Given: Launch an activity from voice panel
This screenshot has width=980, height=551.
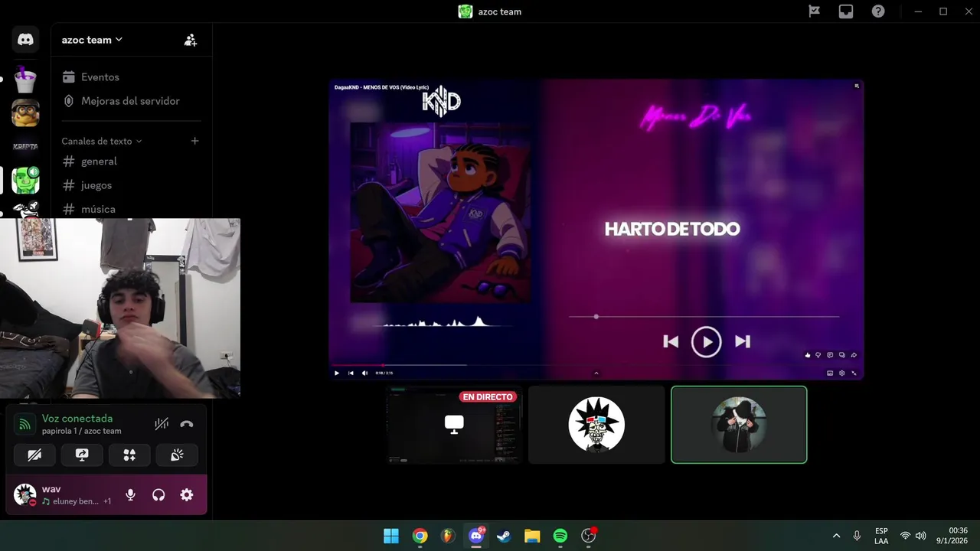Looking at the screenshot, I should [x=129, y=455].
